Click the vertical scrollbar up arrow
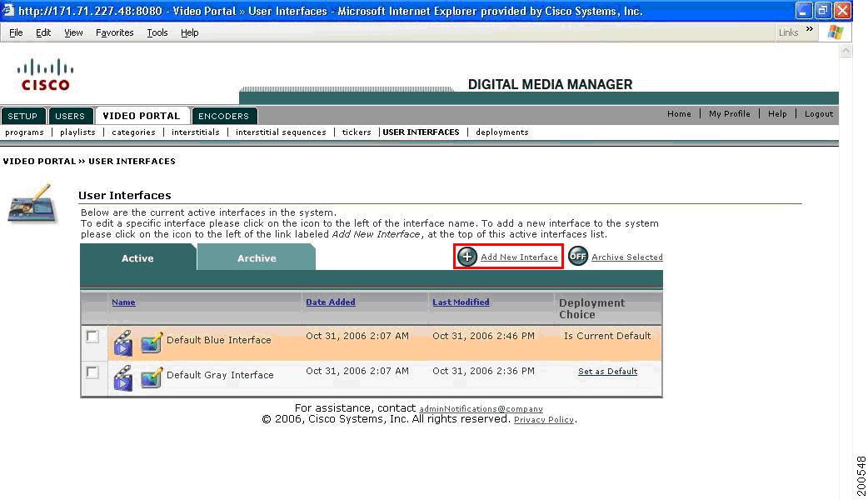 tap(846, 50)
